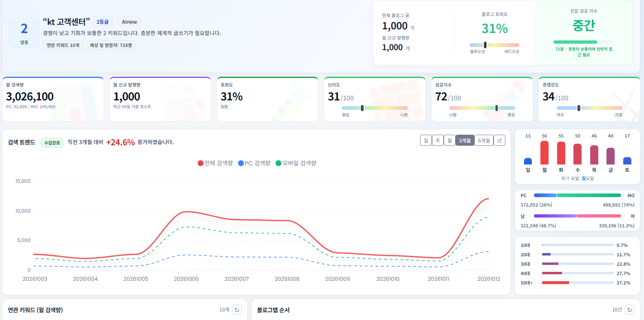The height and width of the screenshot is (320, 644).
Task: Click the +24.6% trend increase figure
Action: coord(120,142)
